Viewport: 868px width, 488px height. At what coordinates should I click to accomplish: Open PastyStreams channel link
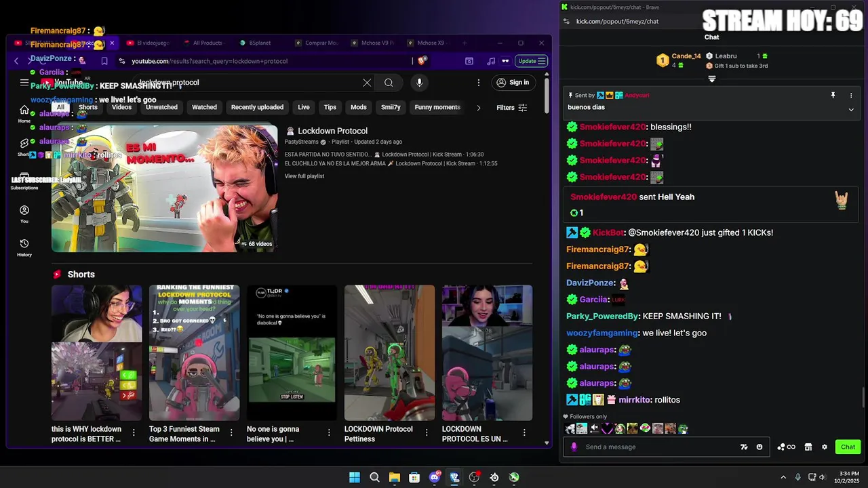pyautogui.click(x=302, y=142)
